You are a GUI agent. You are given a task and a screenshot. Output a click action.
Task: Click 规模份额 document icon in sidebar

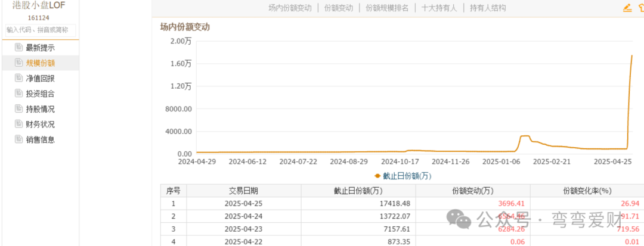click(18, 63)
